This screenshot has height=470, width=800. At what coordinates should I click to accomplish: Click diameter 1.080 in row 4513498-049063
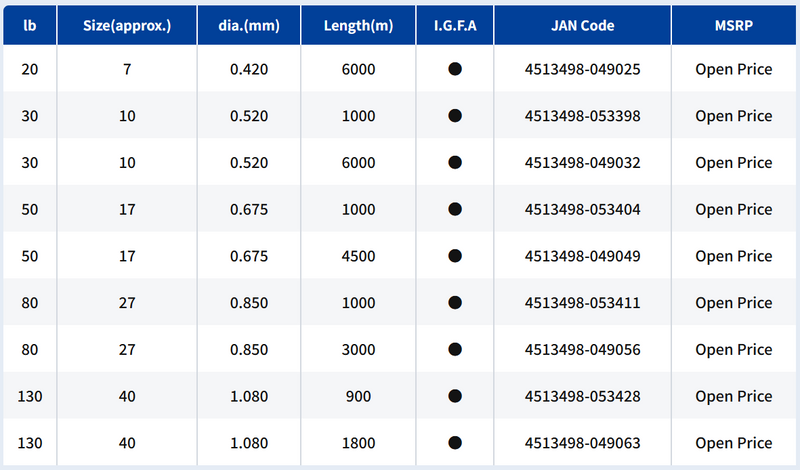click(249, 443)
